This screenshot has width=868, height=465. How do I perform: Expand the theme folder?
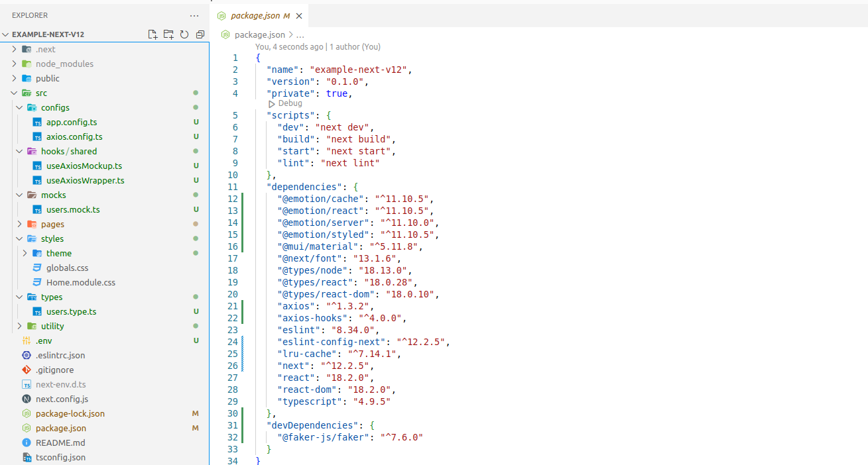[58, 253]
